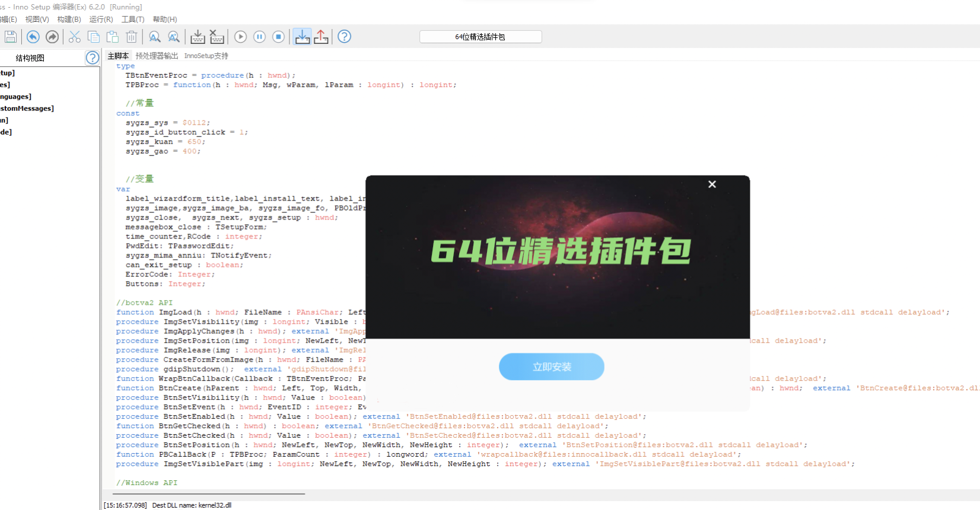
Task: Click the horizontal scrollbar of code editor
Action: tap(208, 493)
